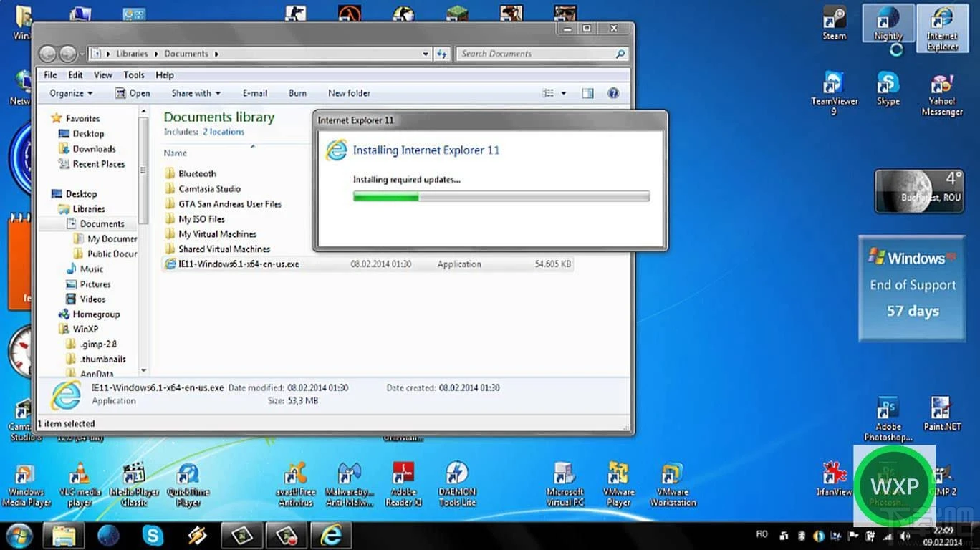Expand the change-view dropdown arrow
980x550 pixels.
[x=563, y=93]
